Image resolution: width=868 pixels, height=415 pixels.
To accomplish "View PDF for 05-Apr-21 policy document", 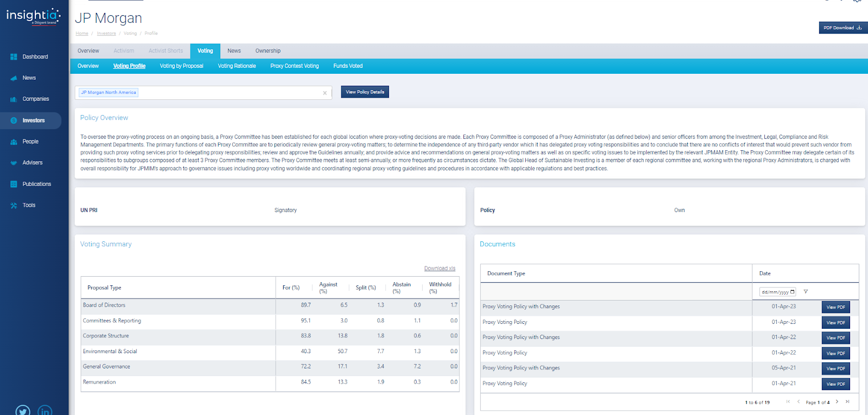I will [x=835, y=369].
